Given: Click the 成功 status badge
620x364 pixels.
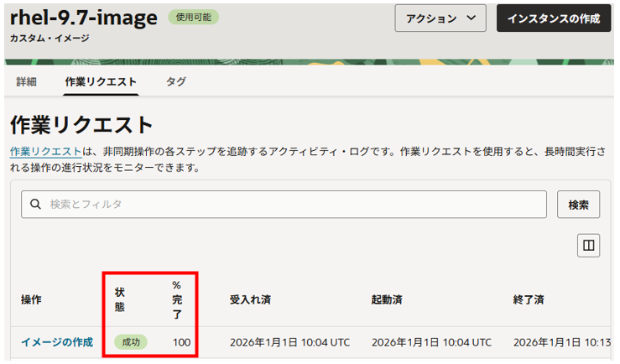Looking at the screenshot, I should 131,342.
